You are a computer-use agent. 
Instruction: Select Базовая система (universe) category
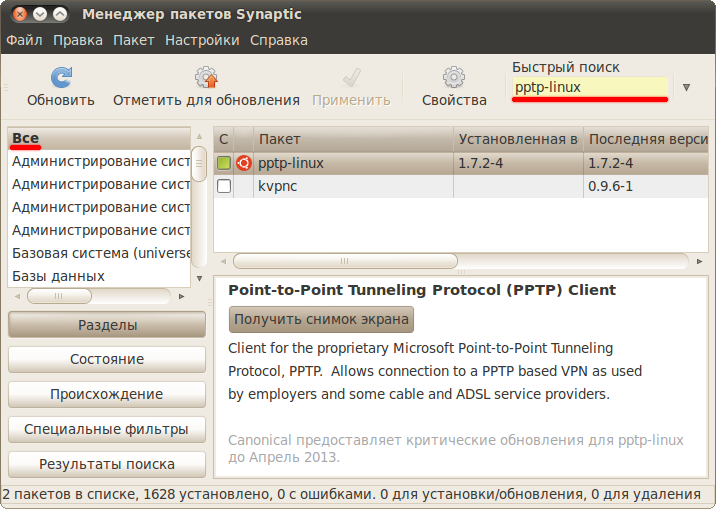click(99, 253)
